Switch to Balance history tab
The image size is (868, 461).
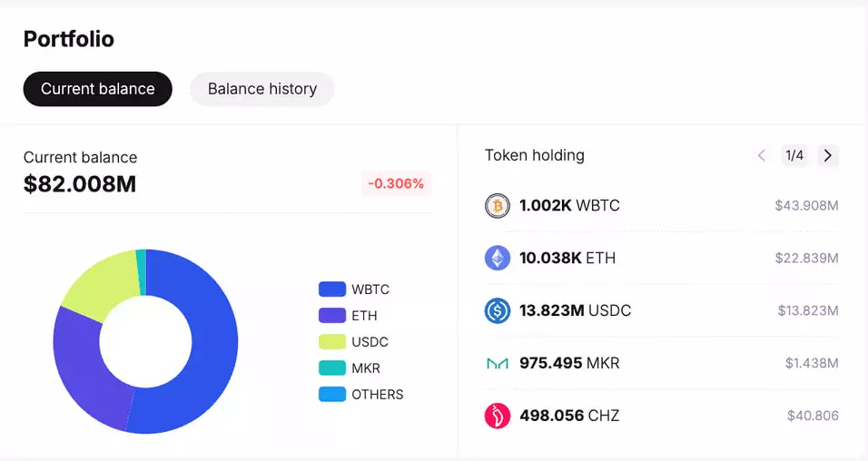pos(261,89)
